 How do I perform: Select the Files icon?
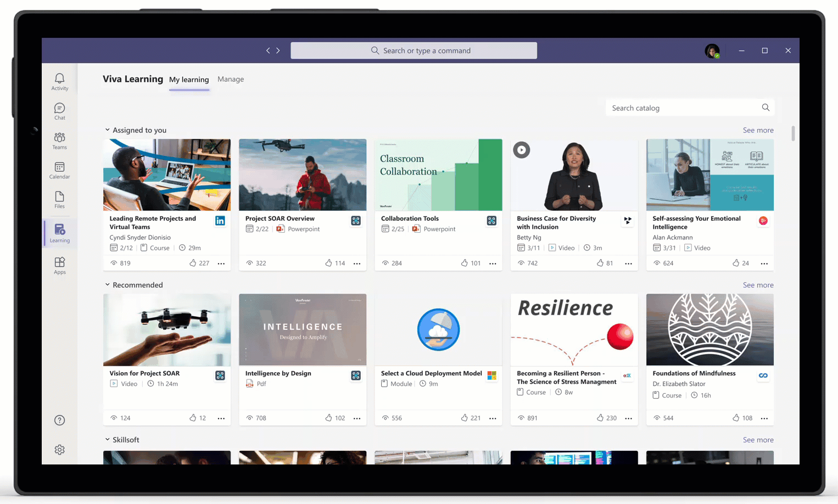(59, 200)
